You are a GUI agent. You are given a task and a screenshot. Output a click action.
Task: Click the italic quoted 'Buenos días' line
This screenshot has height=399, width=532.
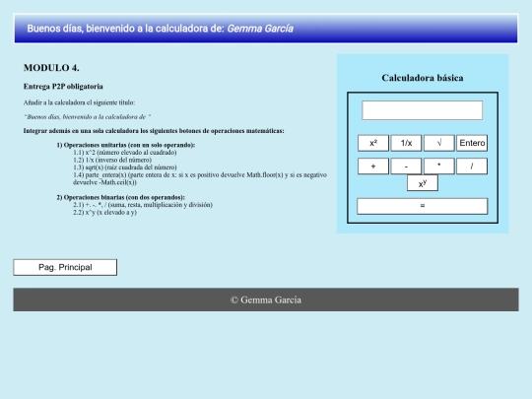(88, 116)
